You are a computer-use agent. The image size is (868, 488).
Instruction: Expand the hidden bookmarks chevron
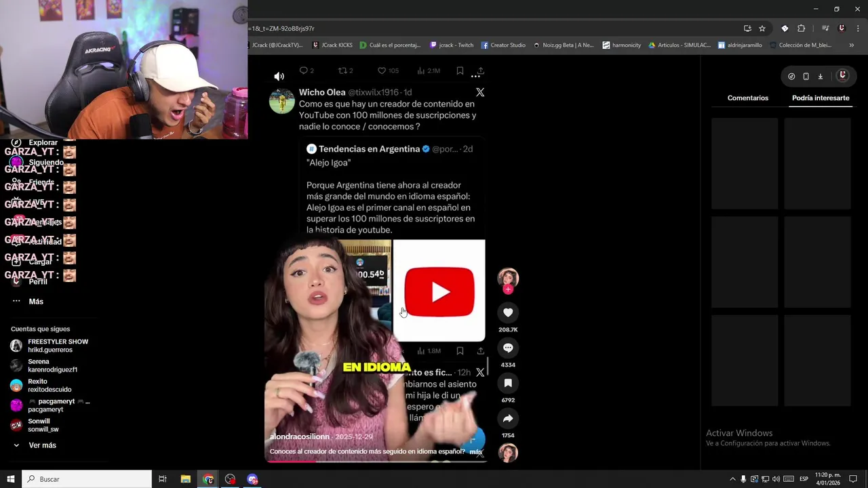pyautogui.click(x=852, y=45)
